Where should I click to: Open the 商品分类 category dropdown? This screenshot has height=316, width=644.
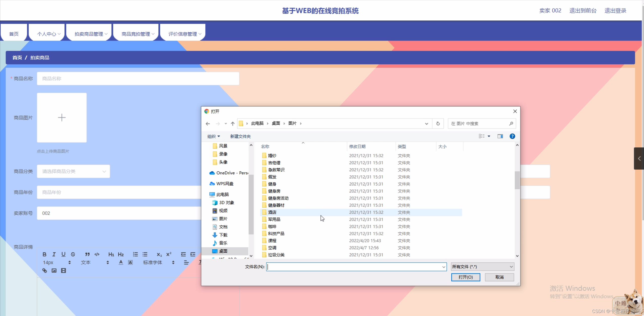73,171
